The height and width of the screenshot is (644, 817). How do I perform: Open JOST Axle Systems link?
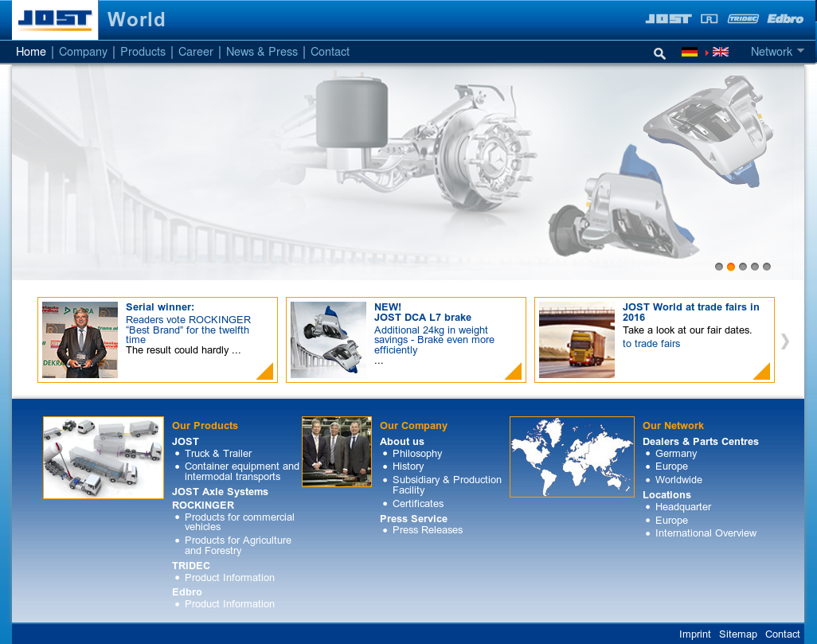[220, 492]
